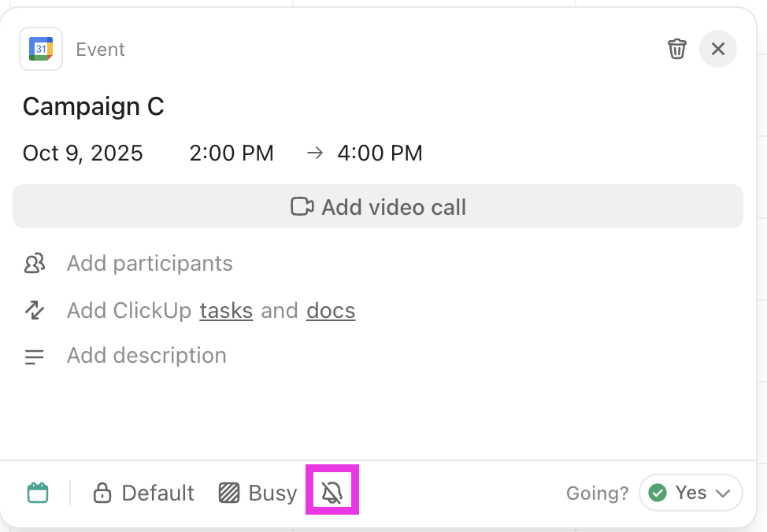Screen dimensions: 767x532
Task: Mute notifications with the crossed bell icon
Action: click(x=332, y=492)
